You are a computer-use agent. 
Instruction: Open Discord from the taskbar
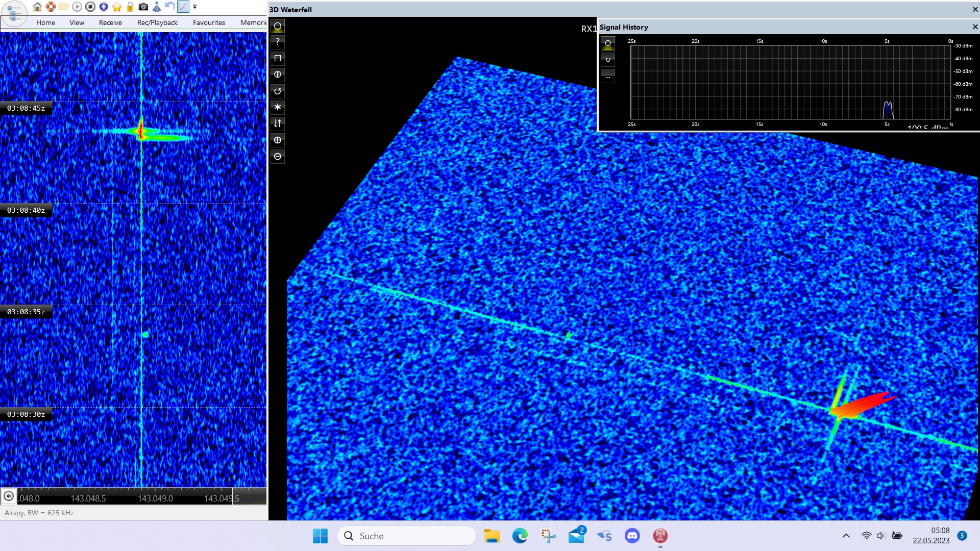click(x=632, y=536)
